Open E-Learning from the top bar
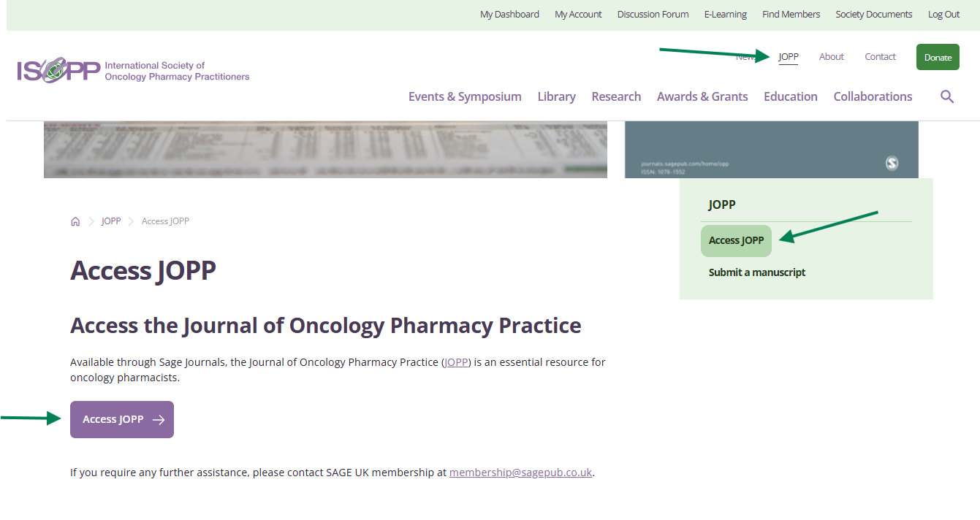The width and height of the screenshot is (980, 520). 726,15
